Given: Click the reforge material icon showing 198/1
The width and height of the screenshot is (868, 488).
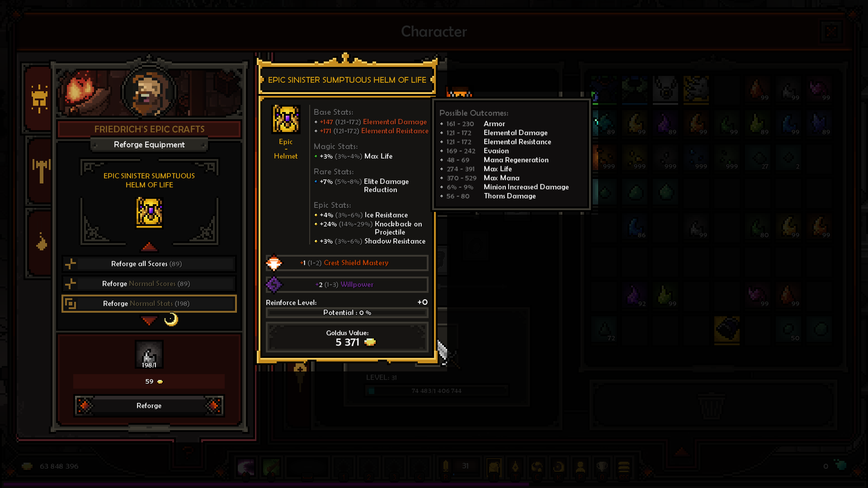Looking at the screenshot, I should coord(149,355).
